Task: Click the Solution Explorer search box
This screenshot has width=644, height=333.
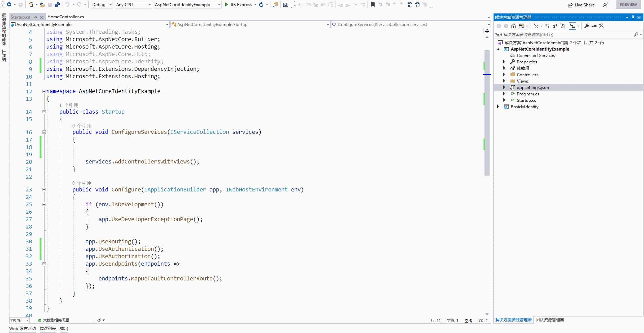Action: [563, 34]
